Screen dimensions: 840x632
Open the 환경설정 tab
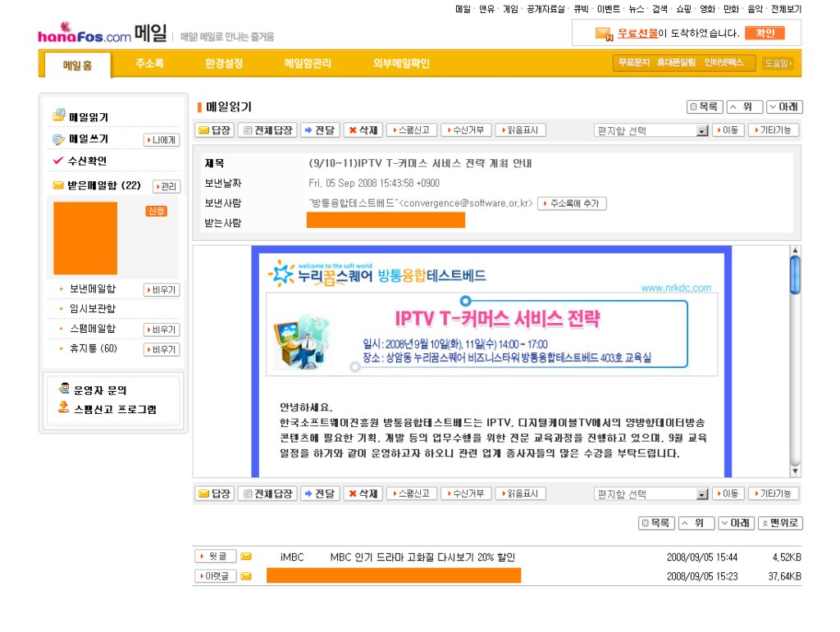[224, 63]
